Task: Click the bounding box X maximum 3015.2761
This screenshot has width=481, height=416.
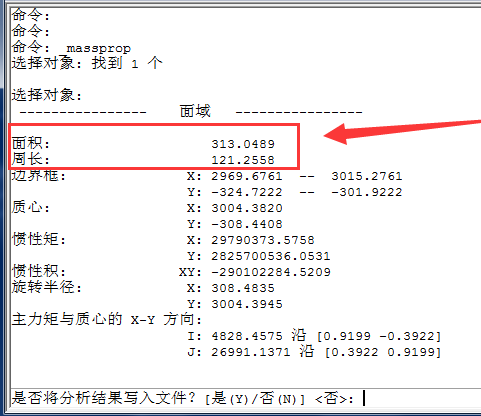Action: [367, 176]
